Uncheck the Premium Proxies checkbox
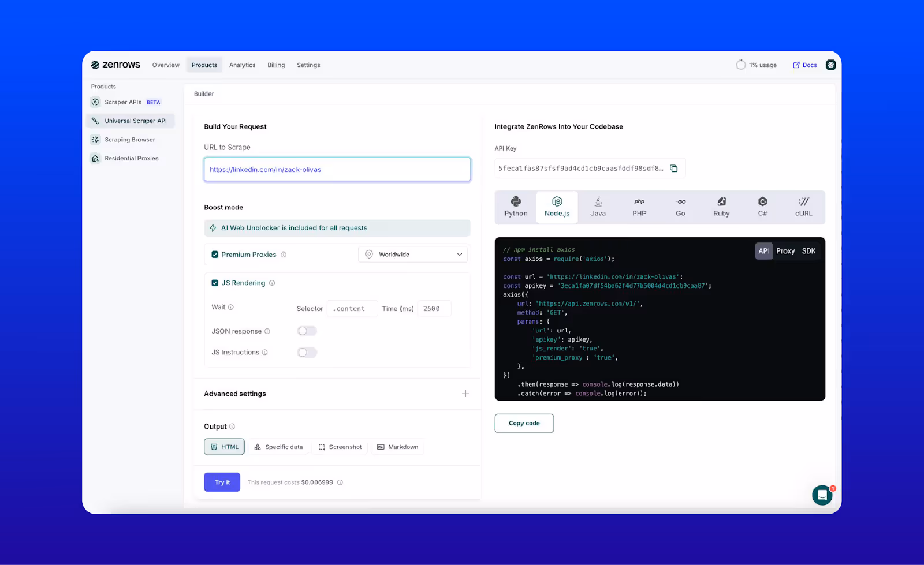The height and width of the screenshot is (565, 924). tap(215, 255)
